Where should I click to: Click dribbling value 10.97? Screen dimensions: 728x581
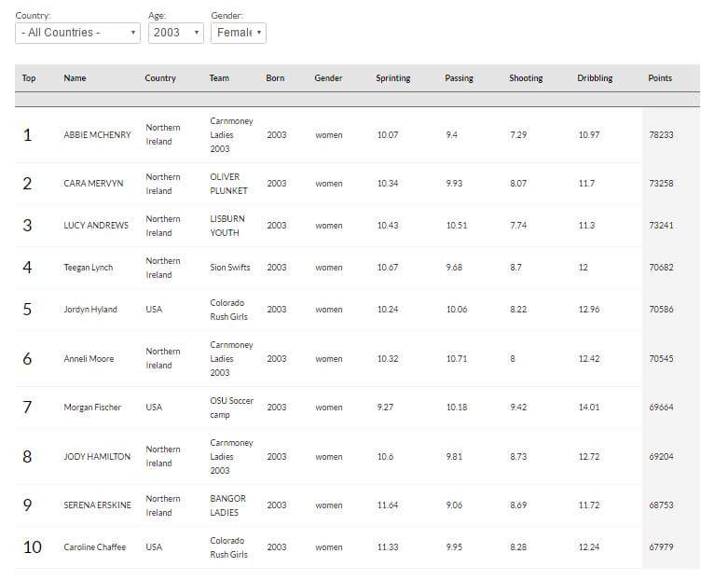pos(589,135)
